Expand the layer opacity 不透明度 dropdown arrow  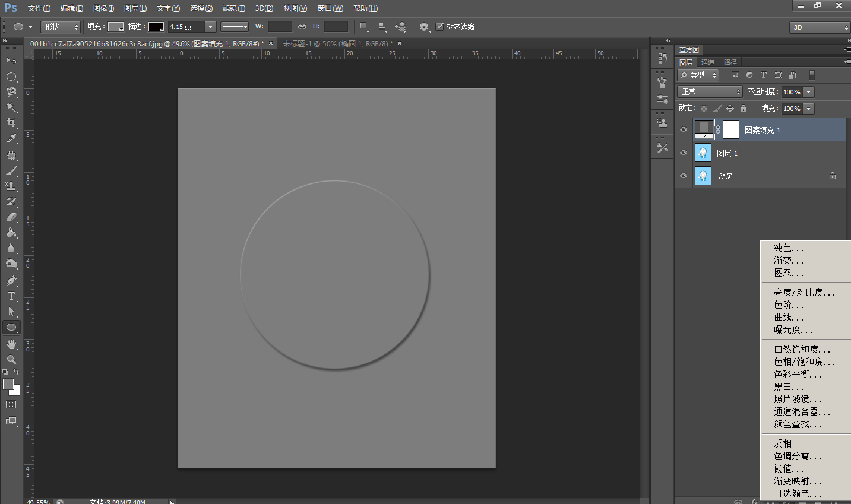click(x=809, y=92)
